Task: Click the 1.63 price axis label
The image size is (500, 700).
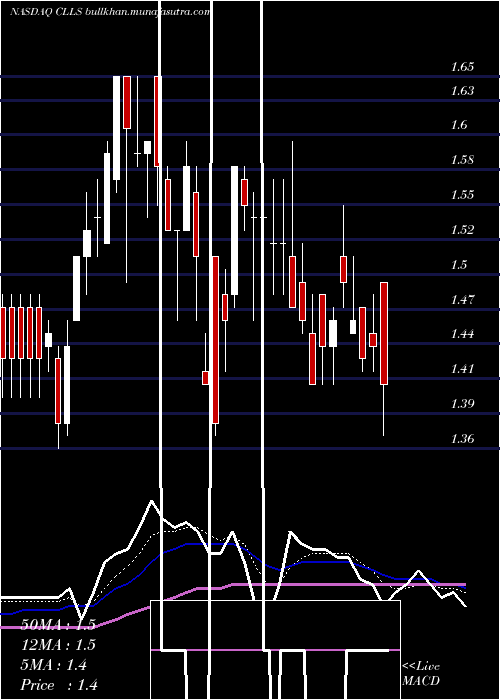Action: pos(462,91)
